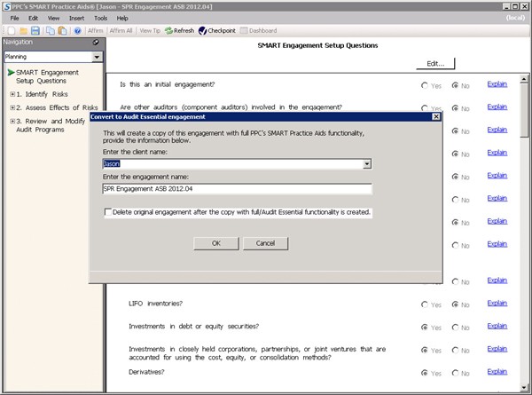Pin the Navigation panel with pushpin icon
The width and height of the screenshot is (532, 395).
[x=96, y=42]
